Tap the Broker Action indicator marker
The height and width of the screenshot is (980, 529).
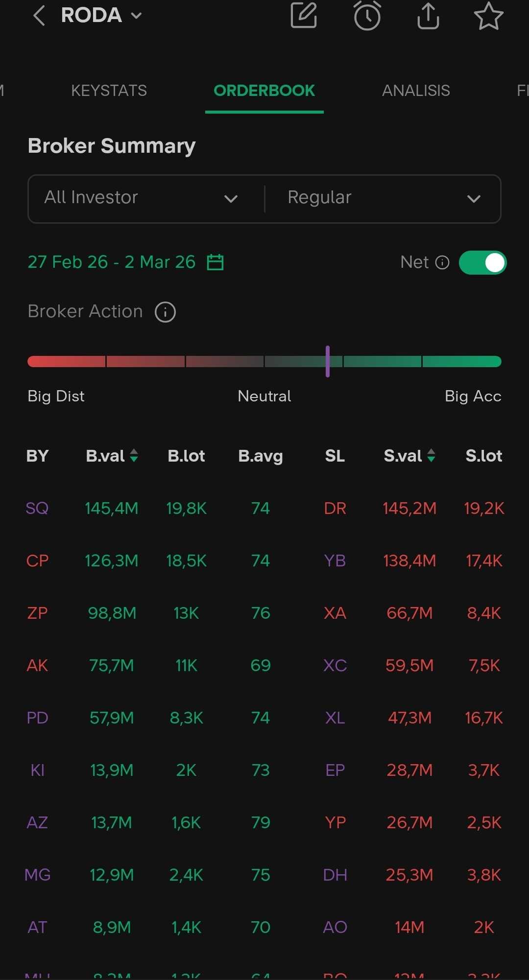pos(328,361)
